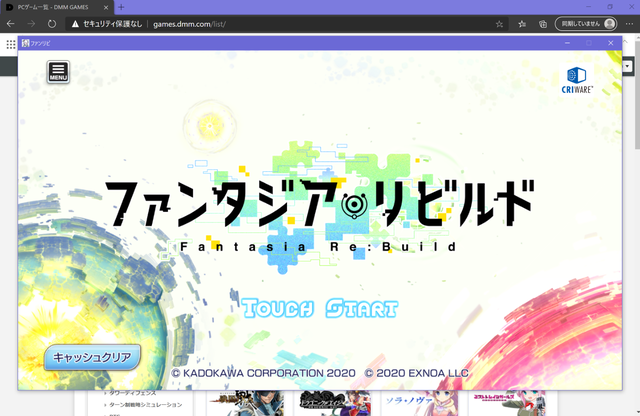Open browser settings ellipsis menu
Screen dimensions: 640x416
pos(629,24)
